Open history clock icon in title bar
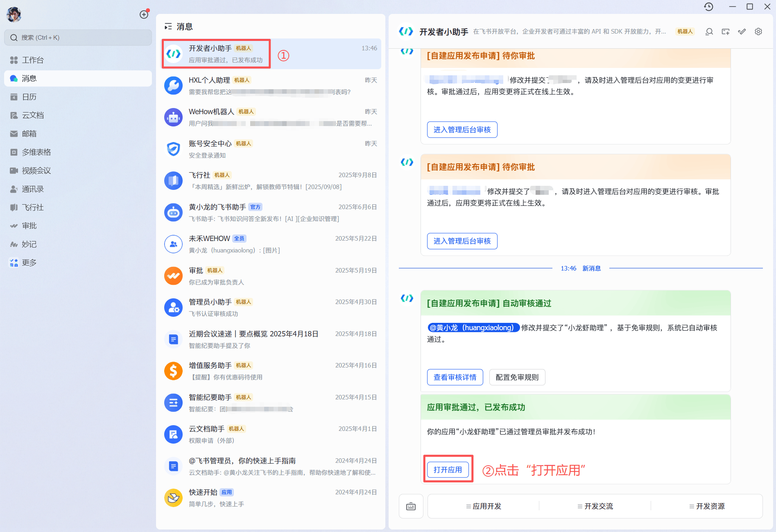Viewport: 776px width, 532px height. [x=708, y=7]
